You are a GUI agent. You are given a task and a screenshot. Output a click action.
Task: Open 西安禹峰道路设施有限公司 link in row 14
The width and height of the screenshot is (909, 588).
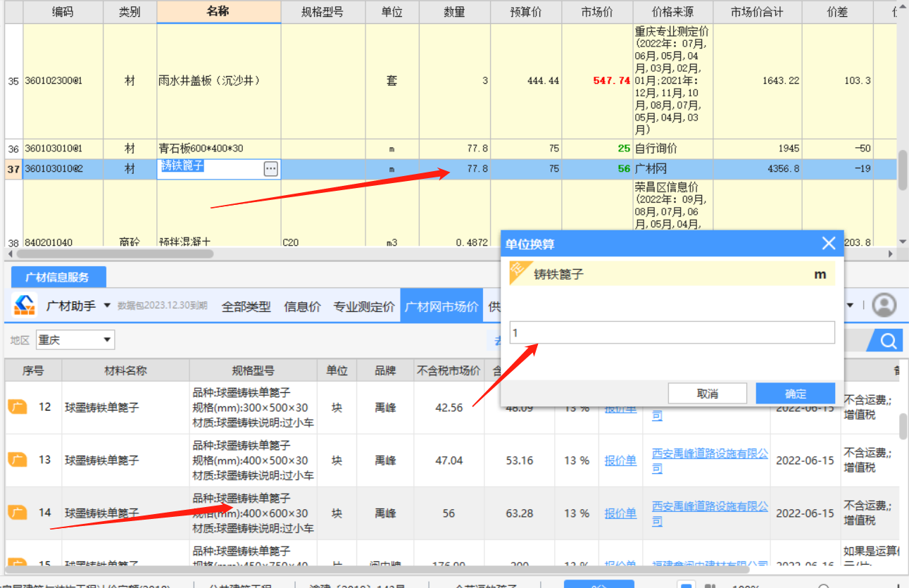(x=710, y=513)
